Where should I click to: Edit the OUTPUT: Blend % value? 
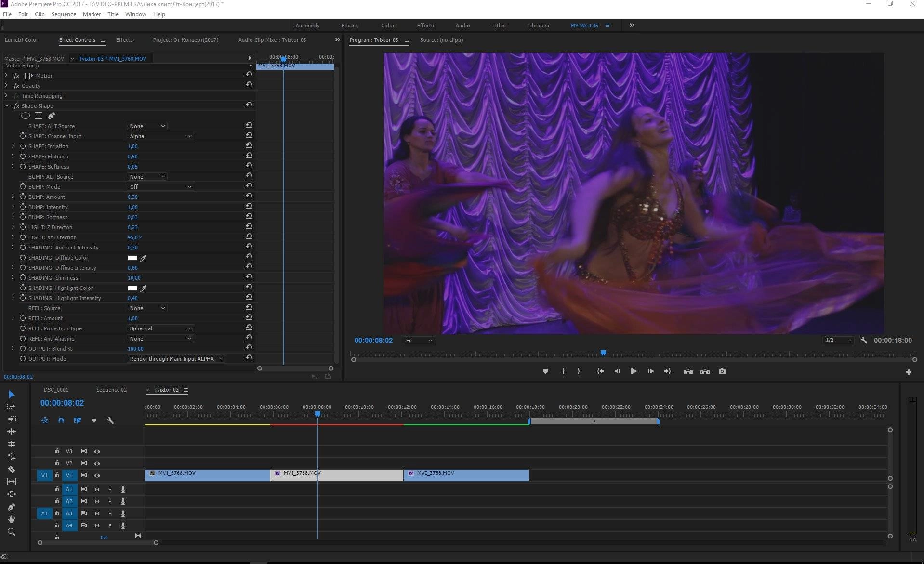pos(135,349)
